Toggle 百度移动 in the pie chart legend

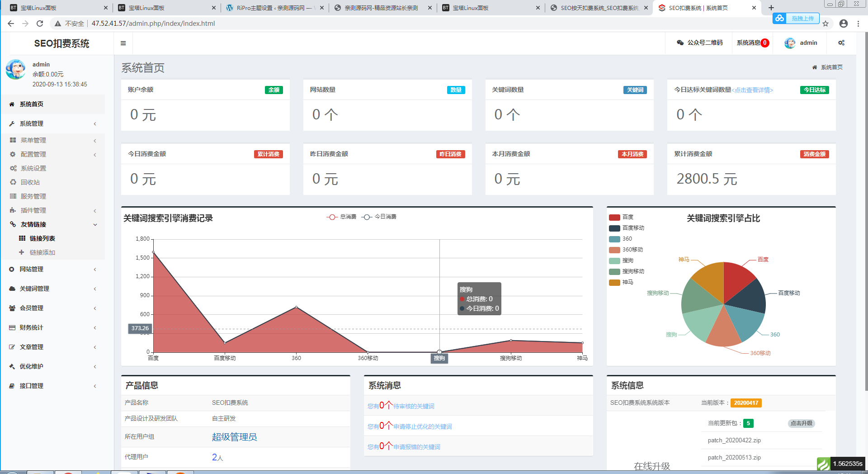pyautogui.click(x=627, y=228)
